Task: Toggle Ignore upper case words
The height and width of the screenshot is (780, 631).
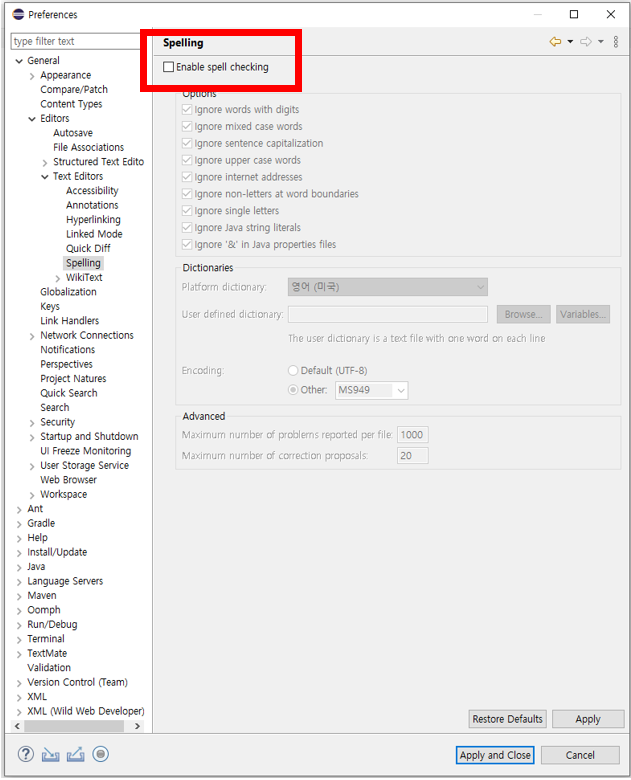Action: point(187,160)
